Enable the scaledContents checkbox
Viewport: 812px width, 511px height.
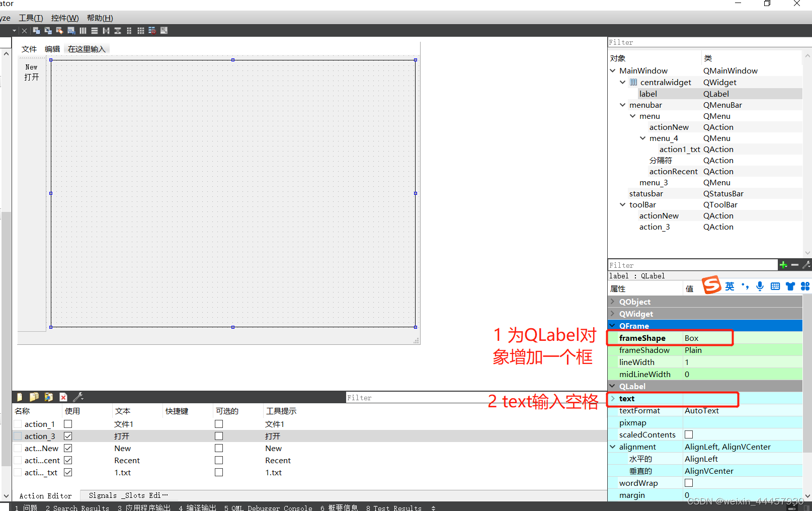689,434
